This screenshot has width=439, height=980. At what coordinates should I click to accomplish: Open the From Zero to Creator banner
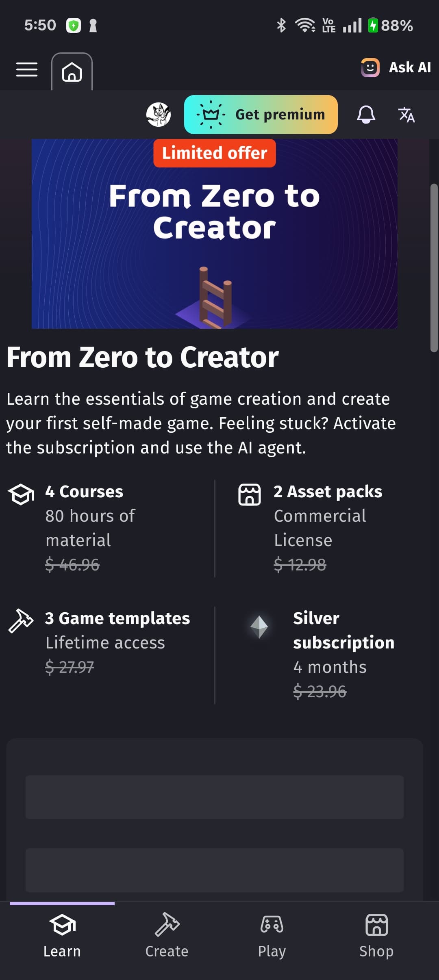coord(214,244)
